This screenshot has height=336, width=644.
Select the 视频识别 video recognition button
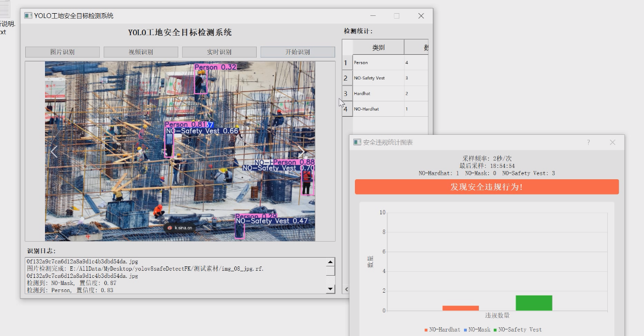(x=141, y=52)
